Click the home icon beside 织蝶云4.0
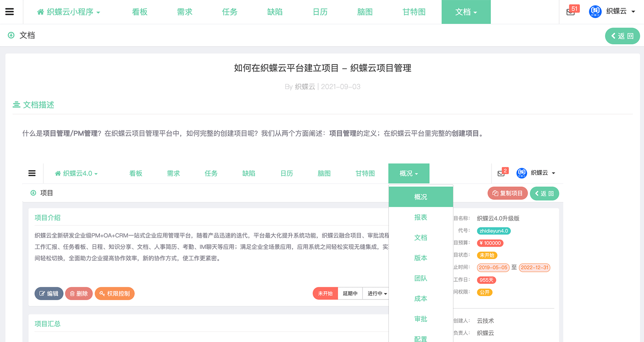 click(58, 174)
